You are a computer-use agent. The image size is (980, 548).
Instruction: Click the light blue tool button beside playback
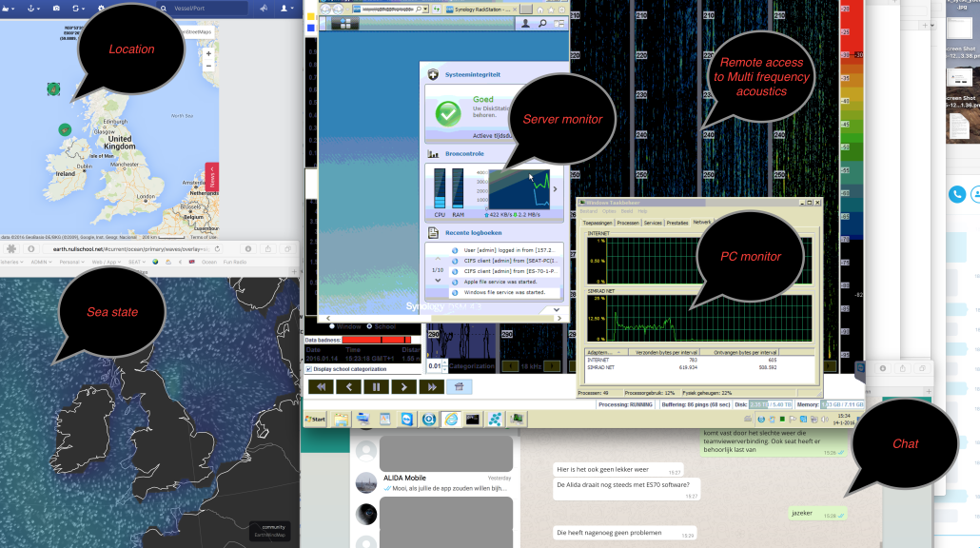459,387
